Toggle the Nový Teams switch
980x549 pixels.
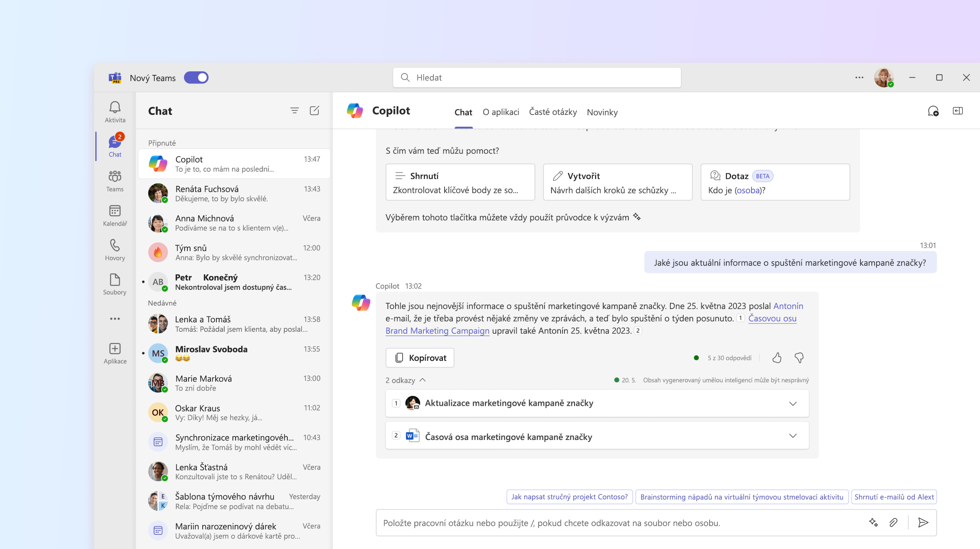(x=196, y=78)
